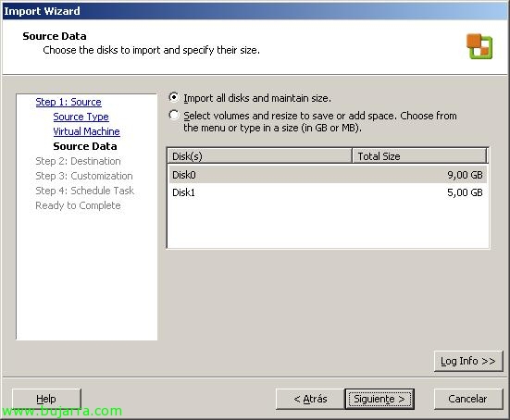Open the Step 1: Source link
This screenshot has height=420, width=510.
pyautogui.click(x=68, y=102)
